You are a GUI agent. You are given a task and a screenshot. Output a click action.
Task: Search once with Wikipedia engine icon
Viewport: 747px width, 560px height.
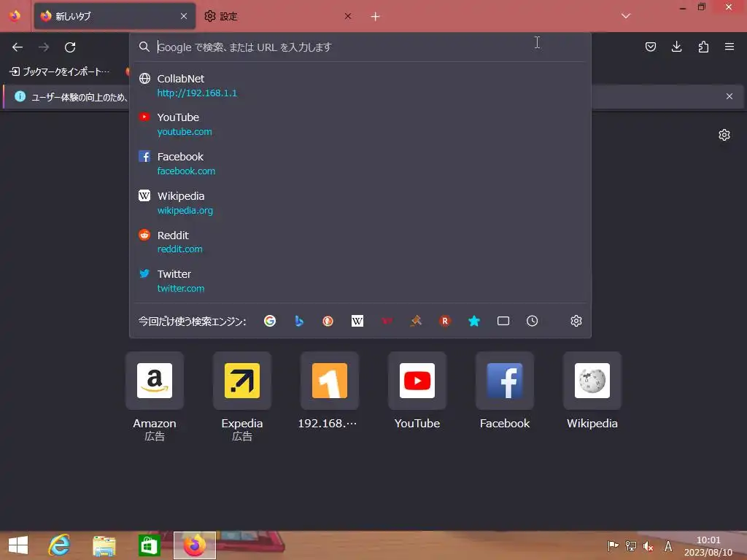(357, 321)
